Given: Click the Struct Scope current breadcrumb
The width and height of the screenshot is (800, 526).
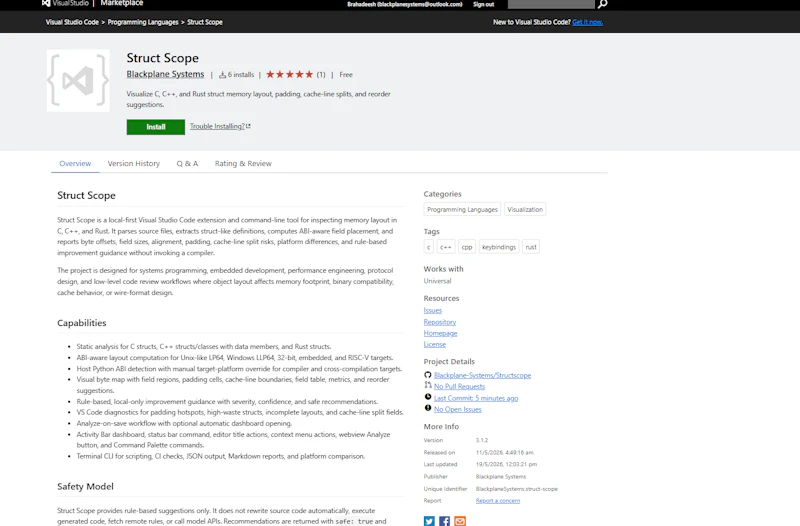Looking at the screenshot, I should pyautogui.click(x=205, y=22).
